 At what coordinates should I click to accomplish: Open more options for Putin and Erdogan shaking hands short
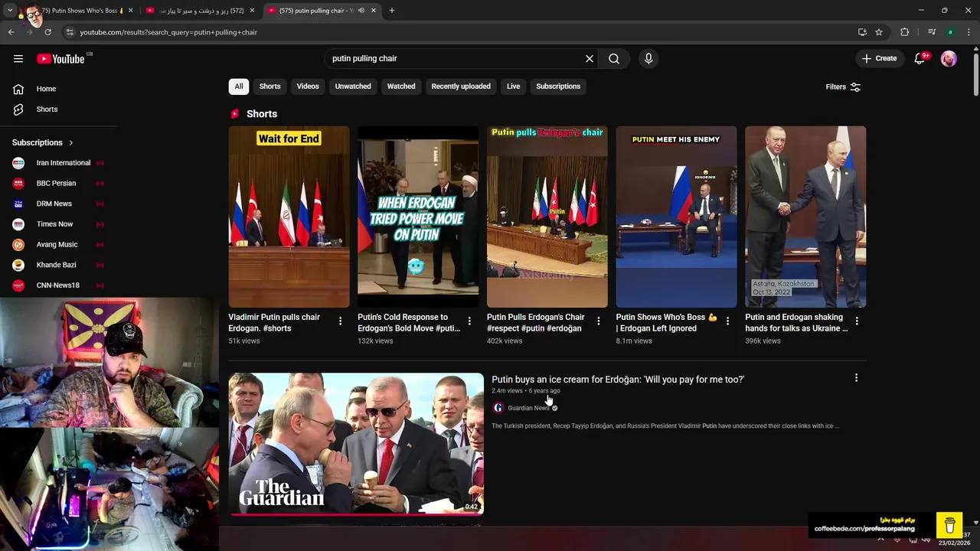coord(857,321)
